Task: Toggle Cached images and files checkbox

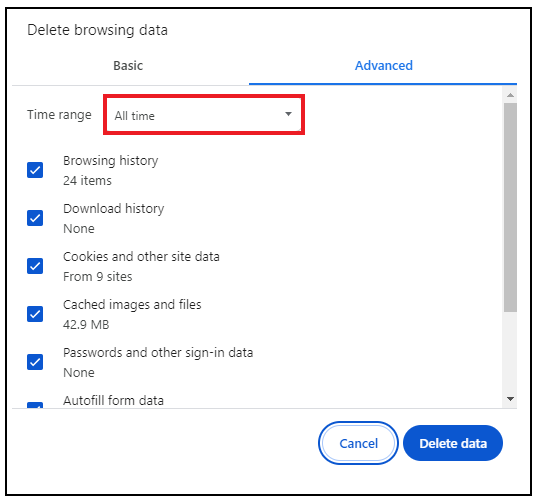Action: point(35,314)
